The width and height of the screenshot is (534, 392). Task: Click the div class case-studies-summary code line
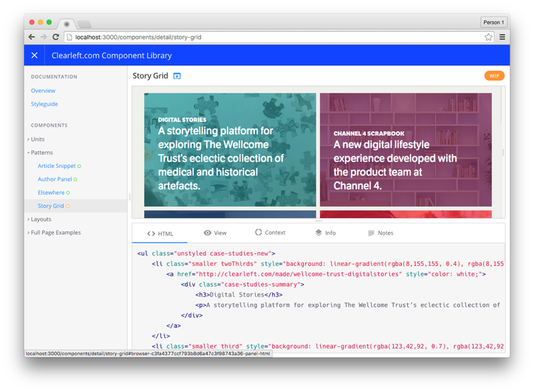(242, 285)
